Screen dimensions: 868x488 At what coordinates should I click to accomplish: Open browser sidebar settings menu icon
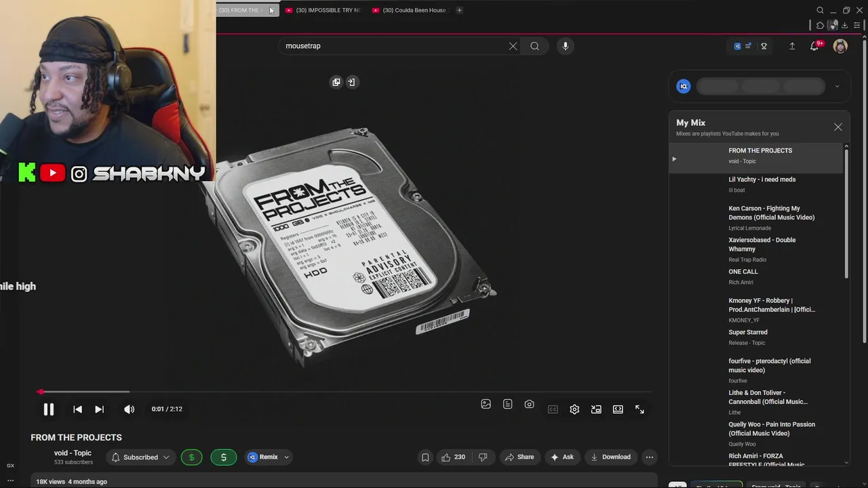(x=856, y=26)
